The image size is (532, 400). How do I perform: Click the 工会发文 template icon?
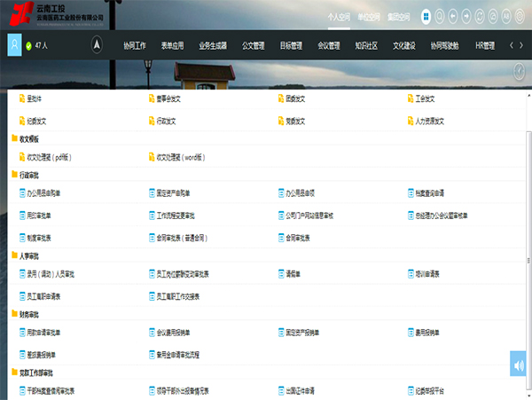tap(411, 98)
